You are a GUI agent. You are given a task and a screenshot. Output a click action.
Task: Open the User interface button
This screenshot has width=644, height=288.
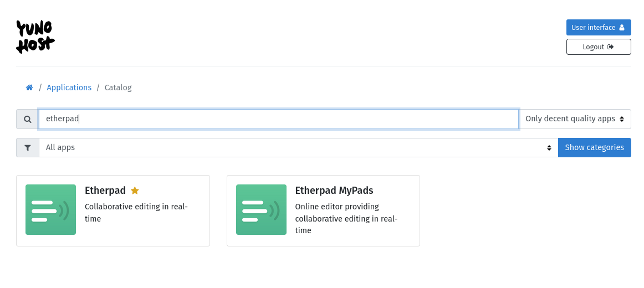[599, 28]
